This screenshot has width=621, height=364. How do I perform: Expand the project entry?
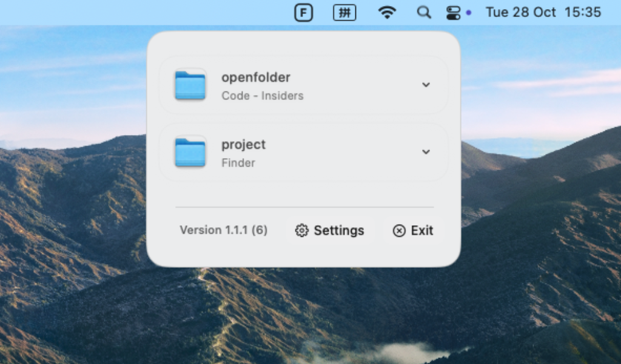426,152
